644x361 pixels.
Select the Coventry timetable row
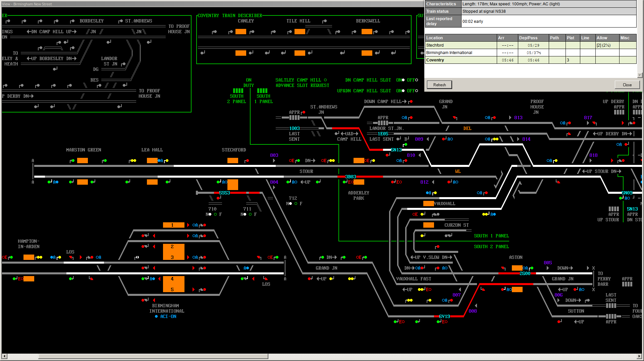[530, 60]
